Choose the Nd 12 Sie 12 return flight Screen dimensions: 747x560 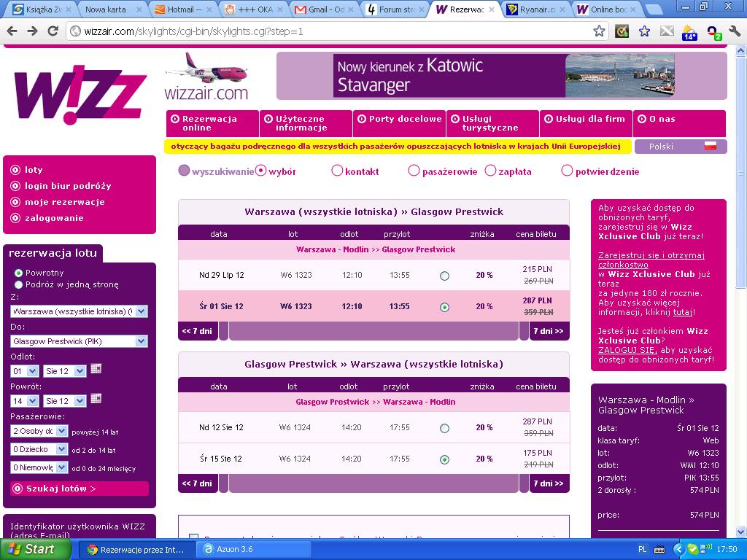click(444, 428)
